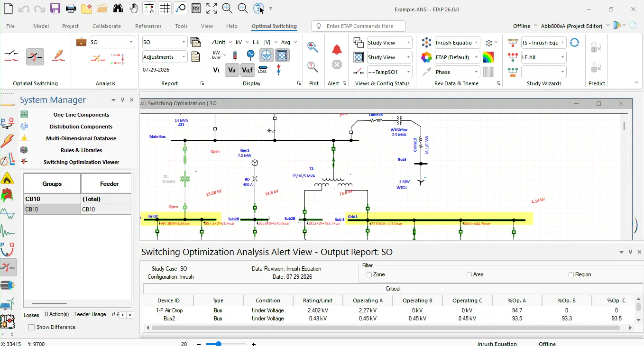Screen dimensions: 644x346
Task: Click Rules & Libraries in System Manager
Action: coord(81,150)
